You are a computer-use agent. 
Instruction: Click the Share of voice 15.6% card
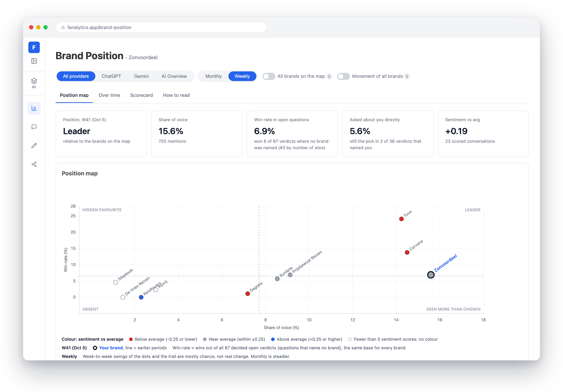pos(197,134)
